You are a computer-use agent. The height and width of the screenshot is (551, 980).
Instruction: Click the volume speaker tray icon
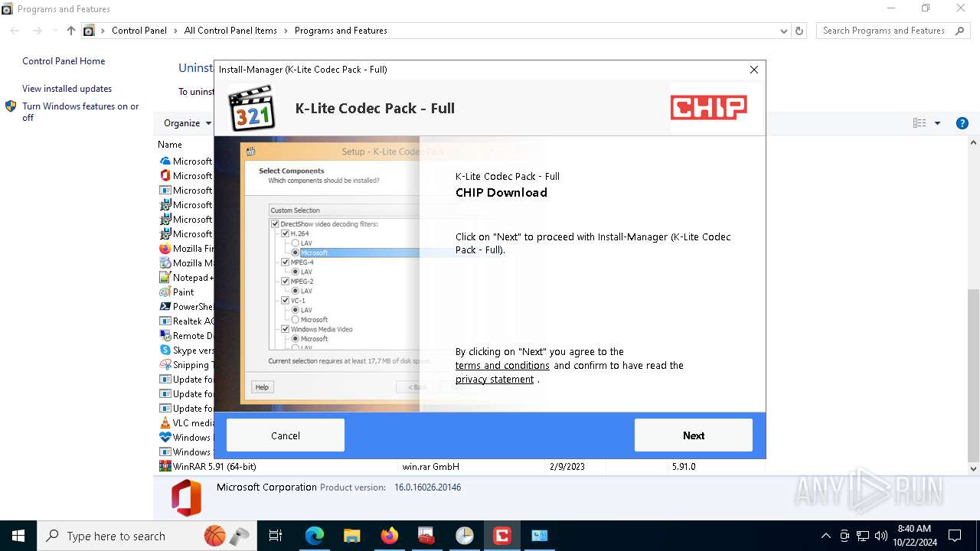[881, 536]
